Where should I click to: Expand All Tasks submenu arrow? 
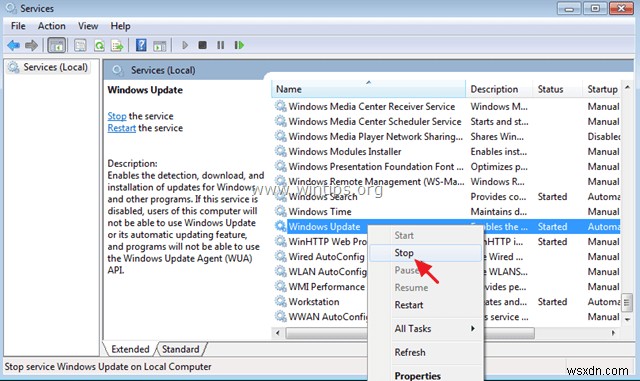point(473,328)
